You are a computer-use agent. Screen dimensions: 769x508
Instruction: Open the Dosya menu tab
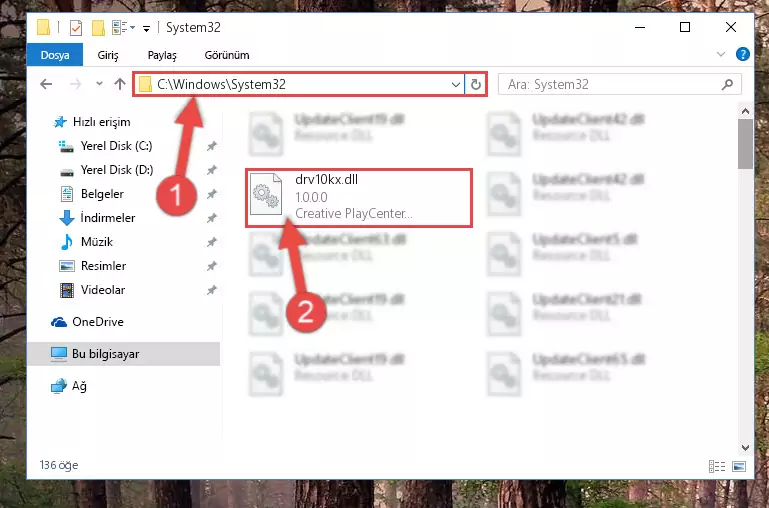click(x=55, y=55)
